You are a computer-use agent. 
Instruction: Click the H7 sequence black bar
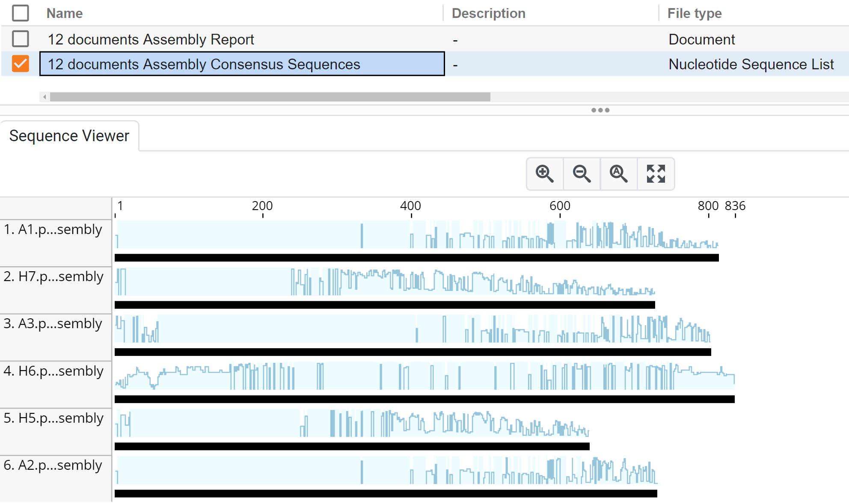pyautogui.click(x=385, y=305)
